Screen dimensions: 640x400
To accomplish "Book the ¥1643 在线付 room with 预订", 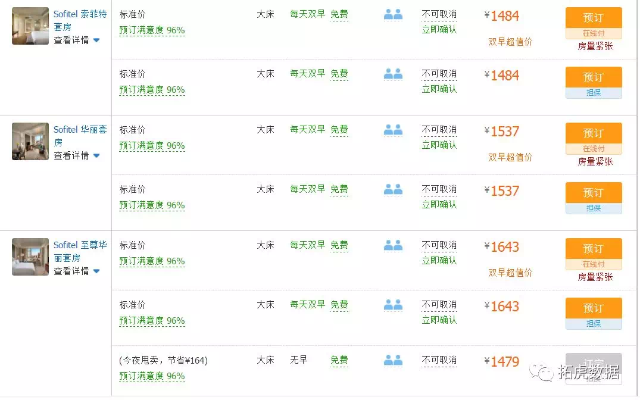I will pos(593,248).
